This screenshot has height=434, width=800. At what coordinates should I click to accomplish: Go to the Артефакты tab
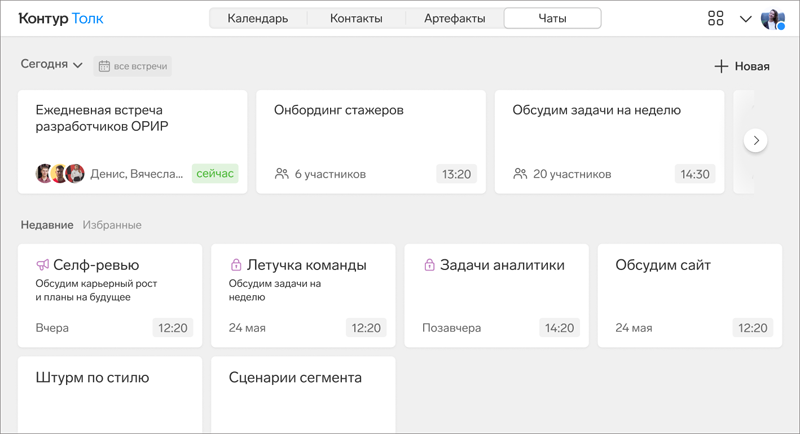click(x=454, y=18)
